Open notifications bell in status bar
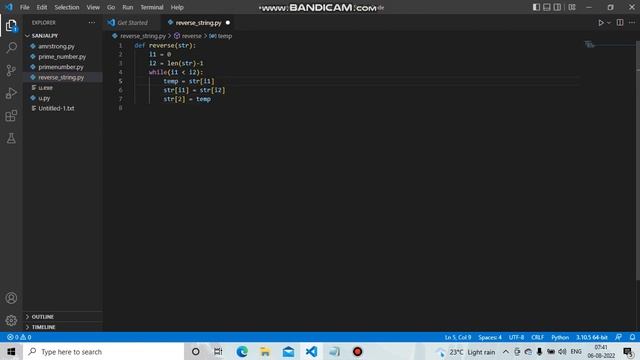Screen dimensions: 640x360 (632, 337)
